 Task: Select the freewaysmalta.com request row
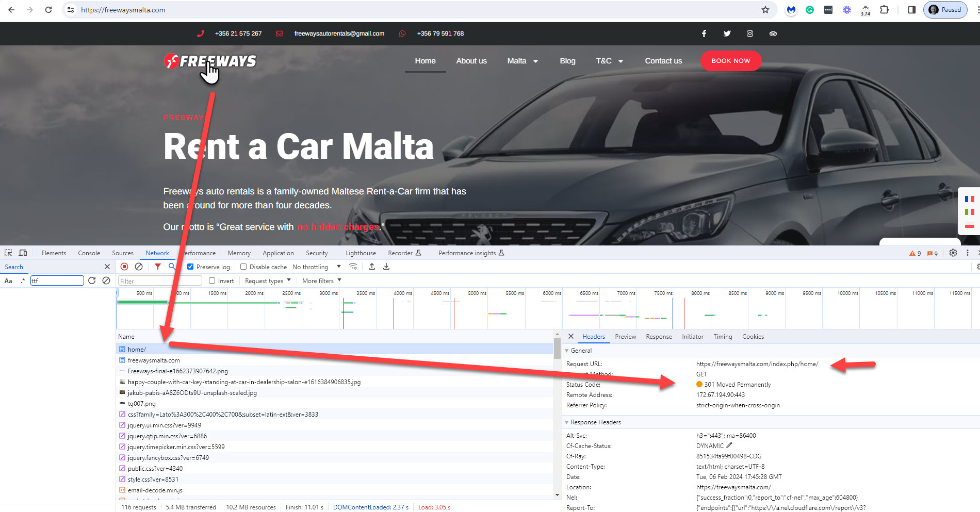(x=335, y=360)
